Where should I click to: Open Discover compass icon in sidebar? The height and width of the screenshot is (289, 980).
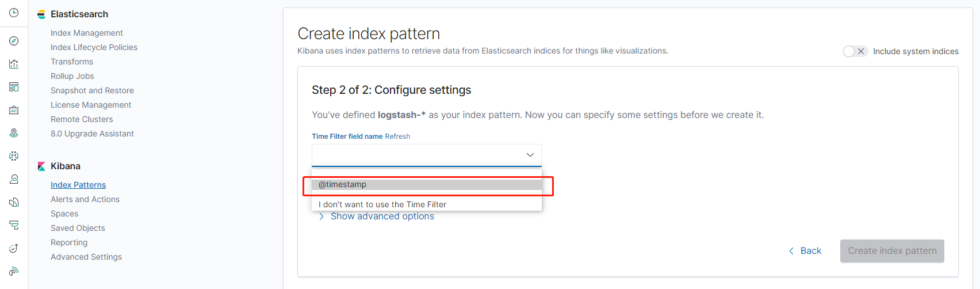pyautogui.click(x=14, y=41)
